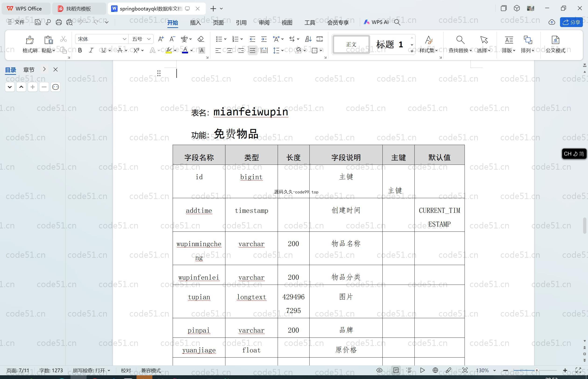The width and height of the screenshot is (588, 379).
Task: Click the Clear Formatting eraser icon
Action: coord(201,39)
